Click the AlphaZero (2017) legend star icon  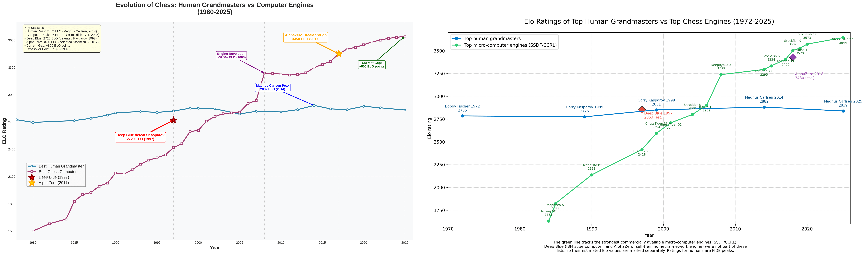coord(32,183)
